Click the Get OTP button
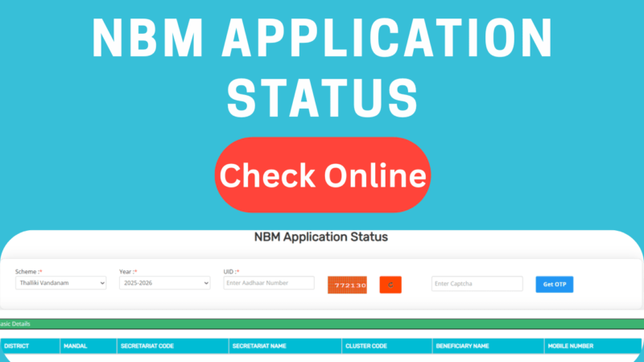The image size is (644, 362). [555, 285]
